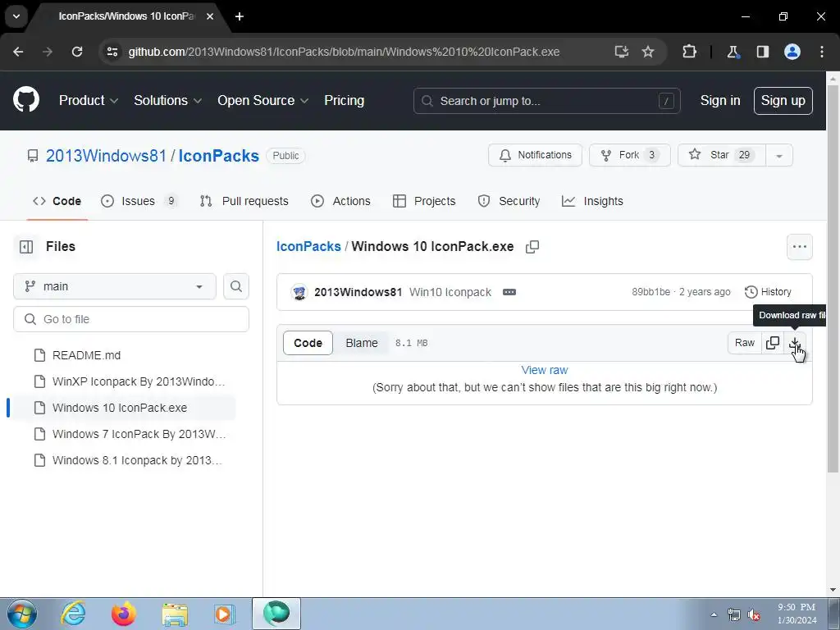Toggle Chrome side panel icon
Image resolution: width=840 pixels, height=630 pixels.
[x=762, y=52]
